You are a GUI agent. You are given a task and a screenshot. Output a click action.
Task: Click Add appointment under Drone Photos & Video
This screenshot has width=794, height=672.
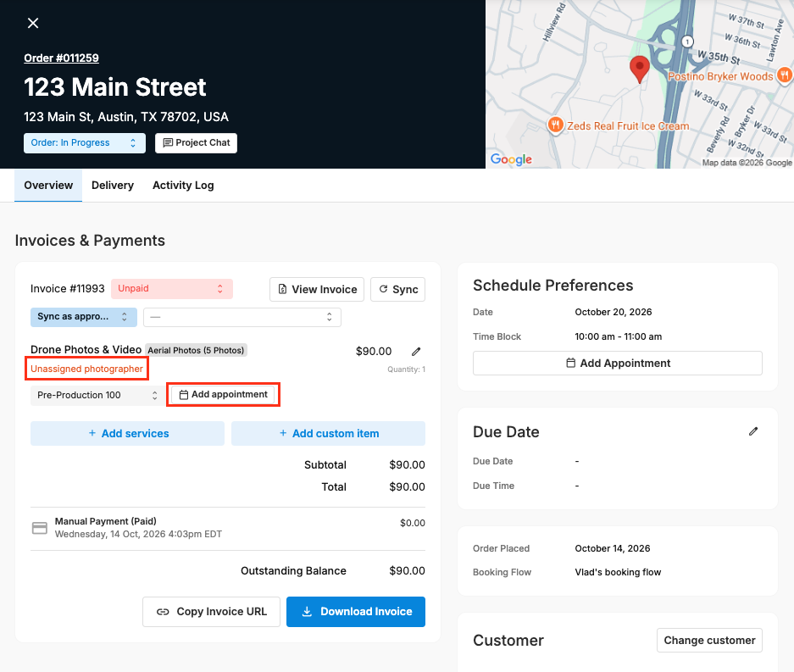click(224, 395)
